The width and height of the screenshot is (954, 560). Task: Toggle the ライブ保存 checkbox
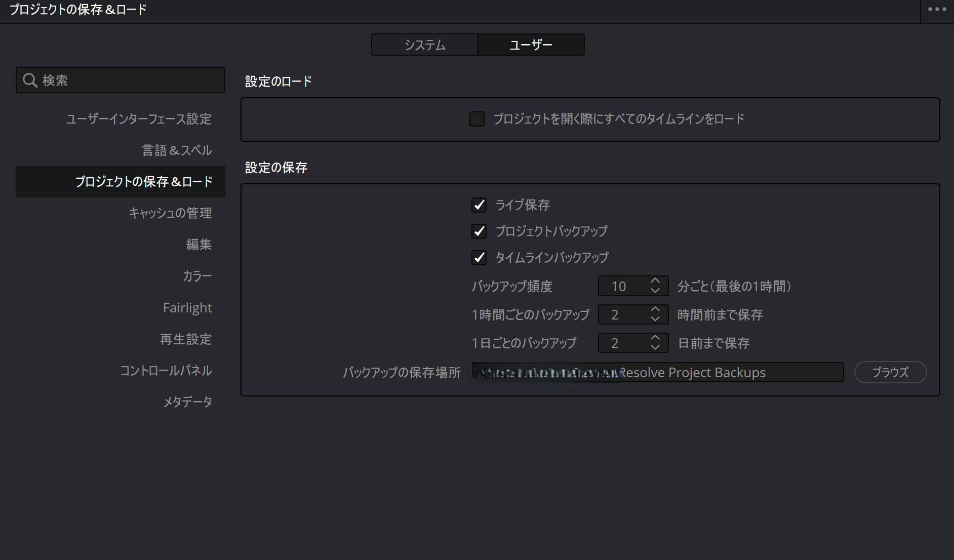pyautogui.click(x=479, y=205)
